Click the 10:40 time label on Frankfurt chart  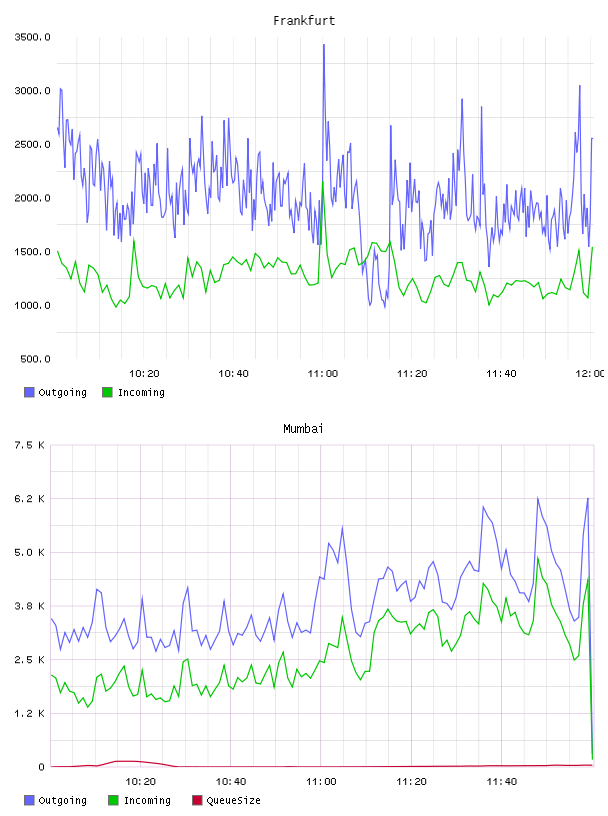click(x=233, y=373)
